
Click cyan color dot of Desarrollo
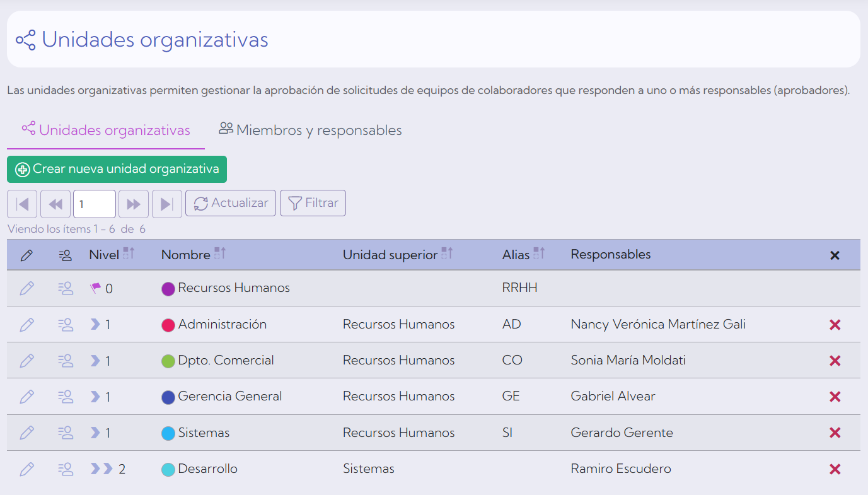coord(168,470)
